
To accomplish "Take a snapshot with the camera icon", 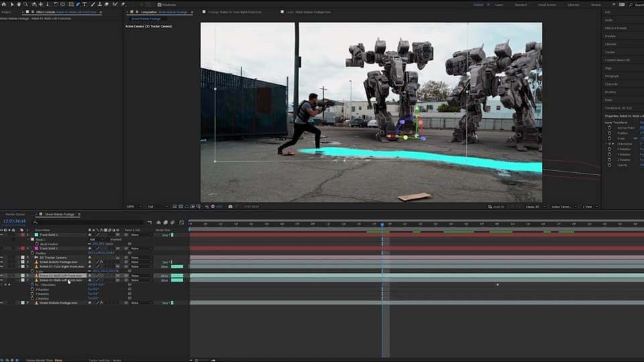I will (x=230, y=206).
